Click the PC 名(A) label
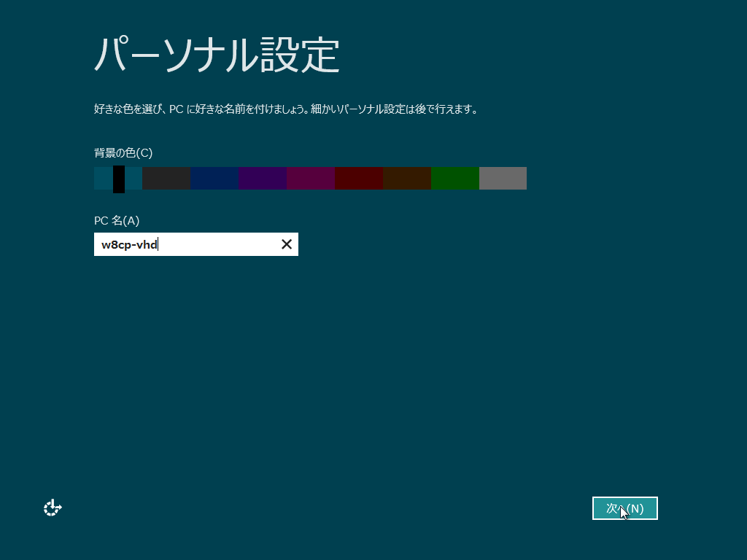This screenshot has height=560, width=747. point(117,220)
